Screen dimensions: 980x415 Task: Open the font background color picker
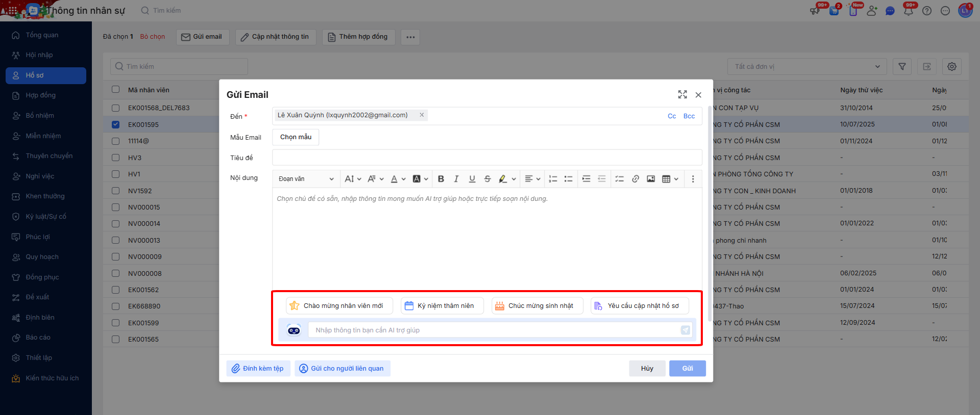(420, 179)
